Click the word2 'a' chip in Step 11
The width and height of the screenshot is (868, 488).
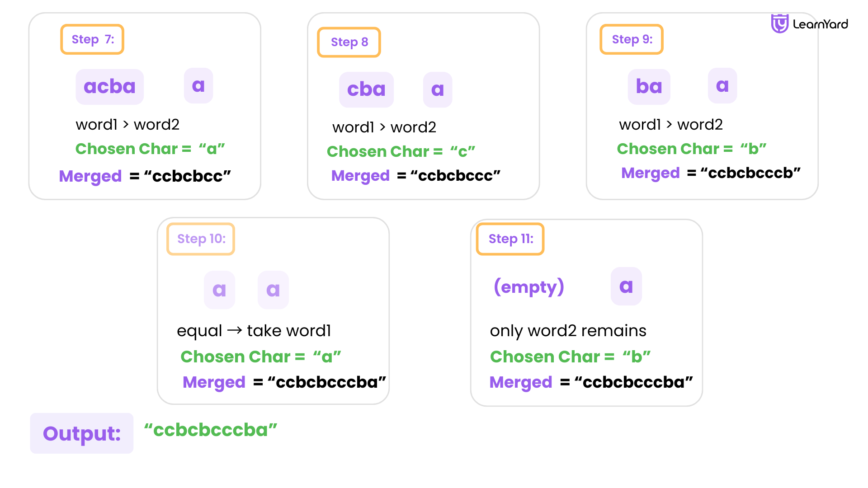tap(626, 286)
